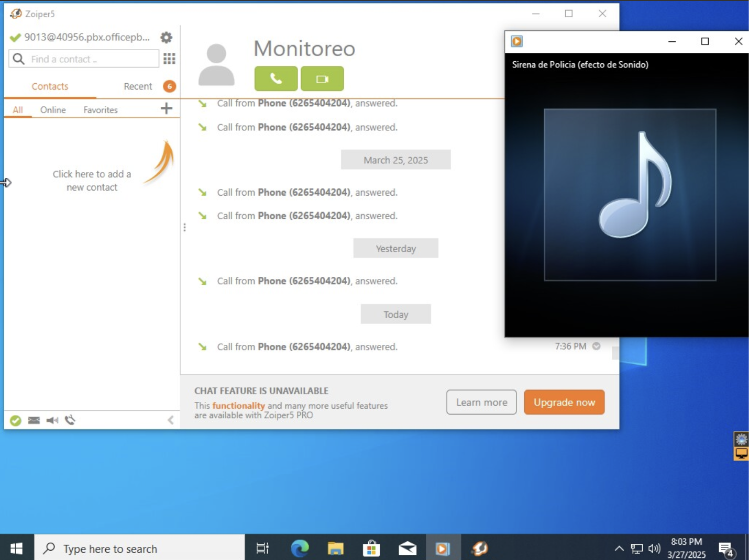The height and width of the screenshot is (560, 749).
Task: Click the panel divider three-dot handle
Action: 184,227
